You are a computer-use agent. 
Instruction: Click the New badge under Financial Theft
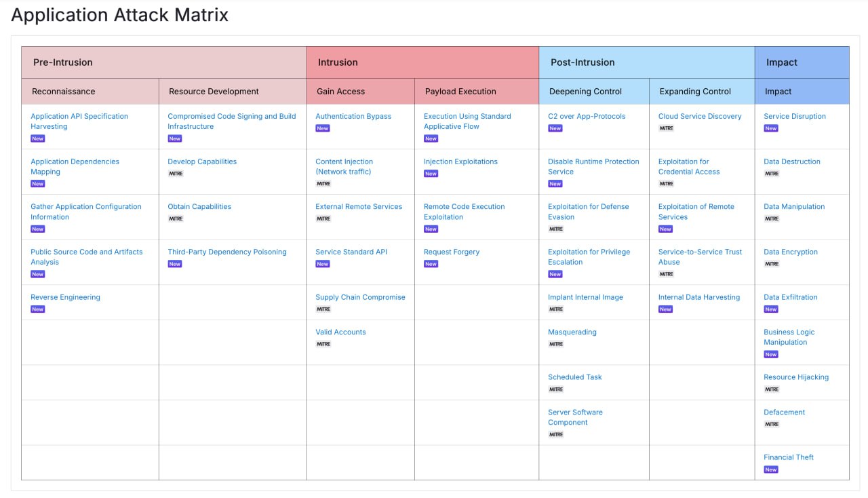771,470
